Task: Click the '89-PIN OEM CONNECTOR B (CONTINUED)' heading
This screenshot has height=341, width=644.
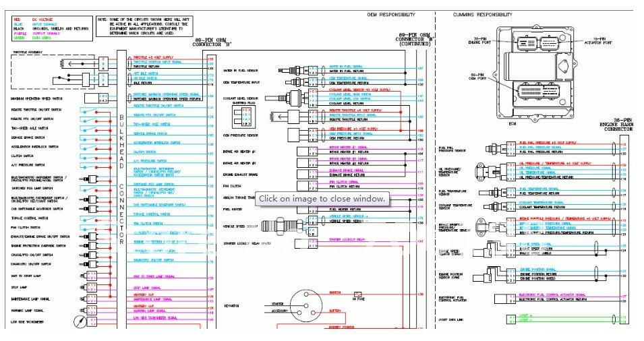Action: pyautogui.click(x=415, y=39)
